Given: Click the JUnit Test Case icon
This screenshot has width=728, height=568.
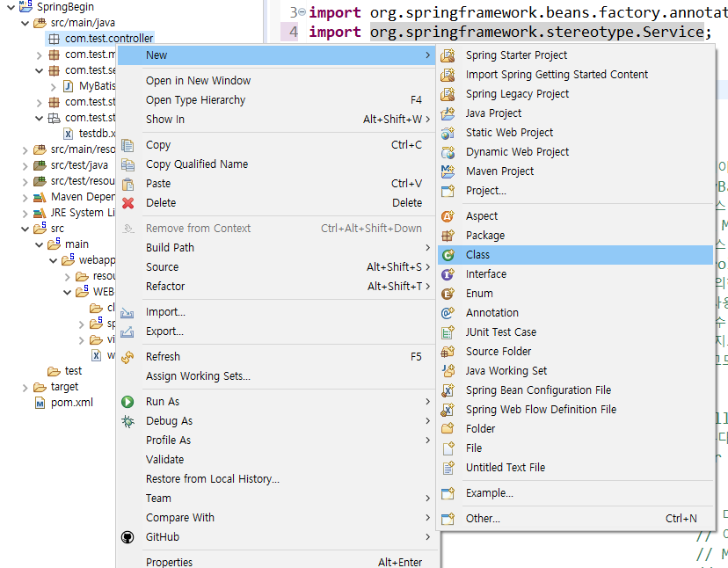Looking at the screenshot, I should coord(448,332).
